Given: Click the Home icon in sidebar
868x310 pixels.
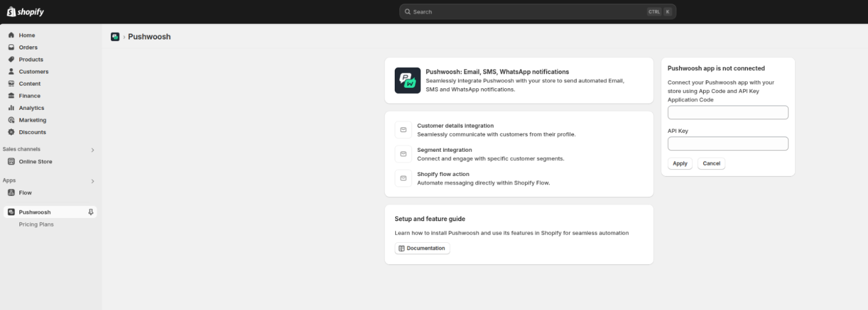Looking at the screenshot, I should click(x=11, y=35).
